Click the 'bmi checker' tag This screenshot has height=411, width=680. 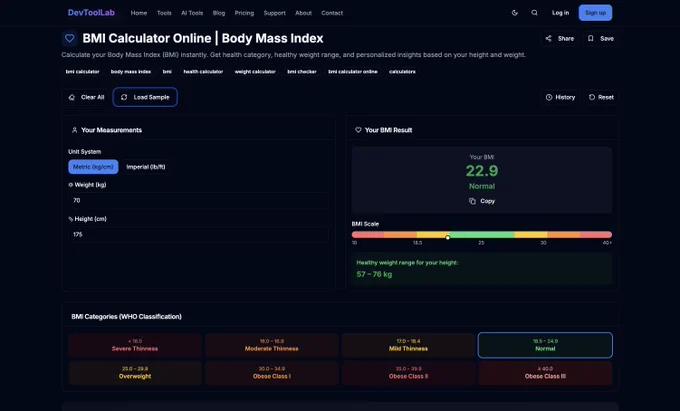click(302, 72)
